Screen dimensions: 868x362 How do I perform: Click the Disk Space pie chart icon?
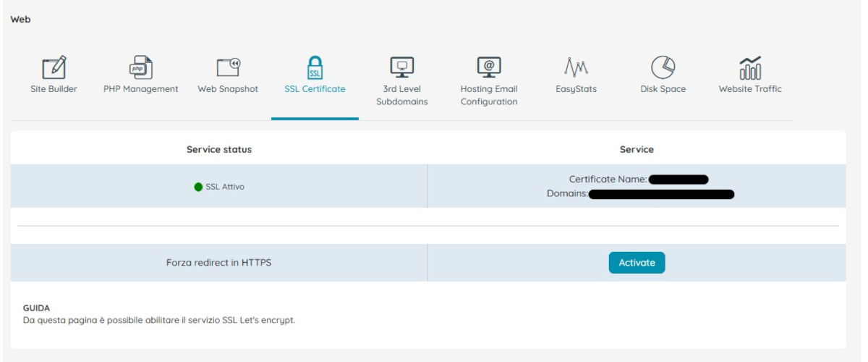[663, 67]
